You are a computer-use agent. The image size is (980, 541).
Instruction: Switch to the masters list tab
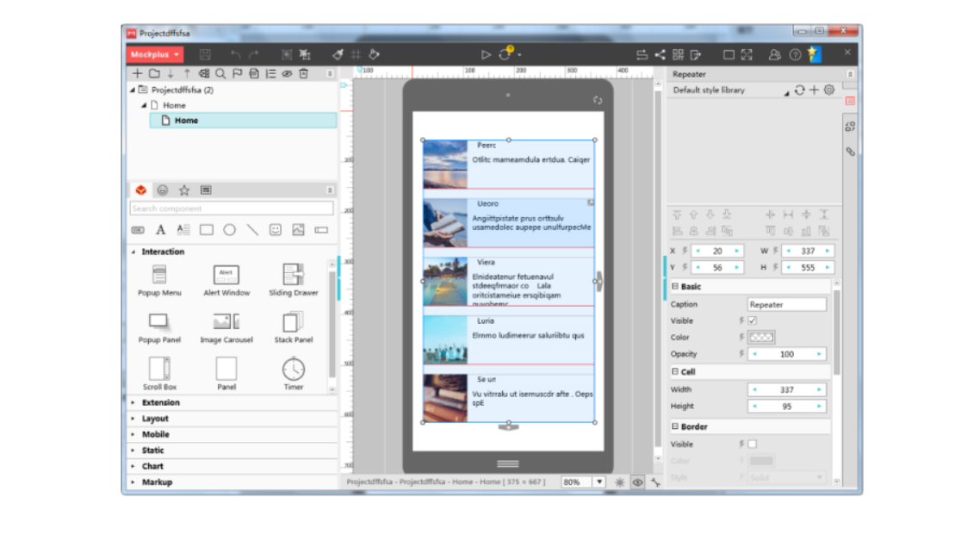click(x=206, y=190)
